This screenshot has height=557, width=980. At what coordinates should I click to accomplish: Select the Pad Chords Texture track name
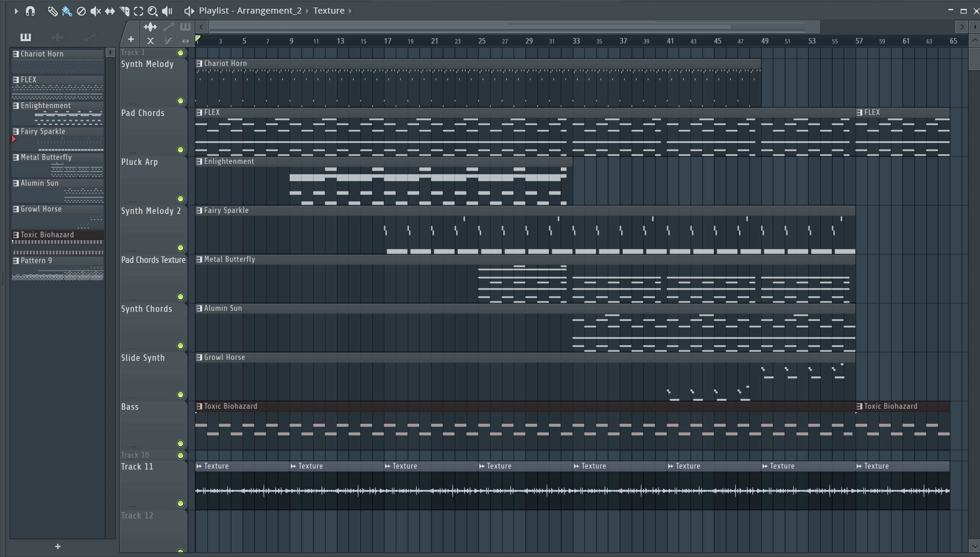point(153,260)
